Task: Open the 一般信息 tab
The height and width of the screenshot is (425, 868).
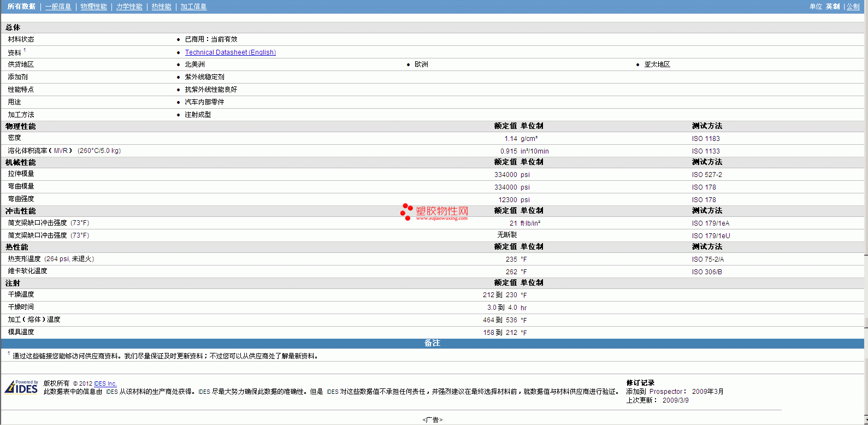Action: tap(58, 7)
